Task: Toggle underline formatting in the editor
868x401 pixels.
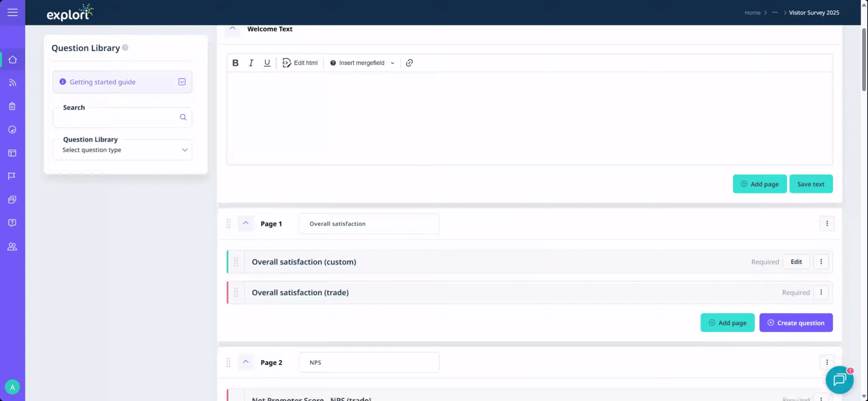Action: [x=267, y=63]
